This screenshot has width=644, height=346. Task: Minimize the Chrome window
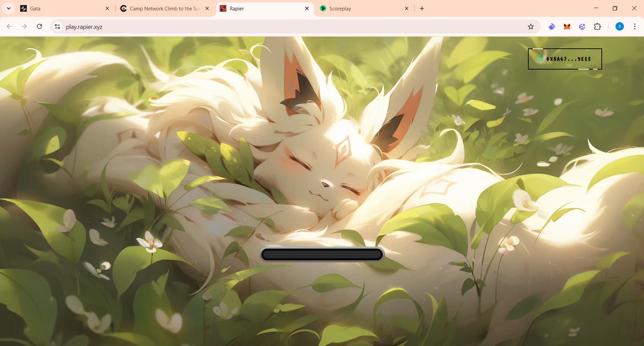pyautogui.click(x=596, y=9)
